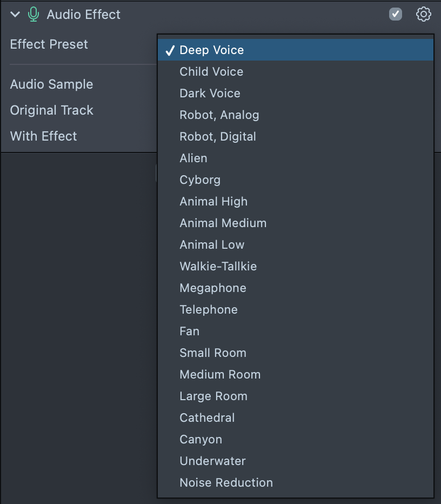Choose the Telephone effect option
The width and height of the screenshot is (441, 504).
click(x=209, y=310)
